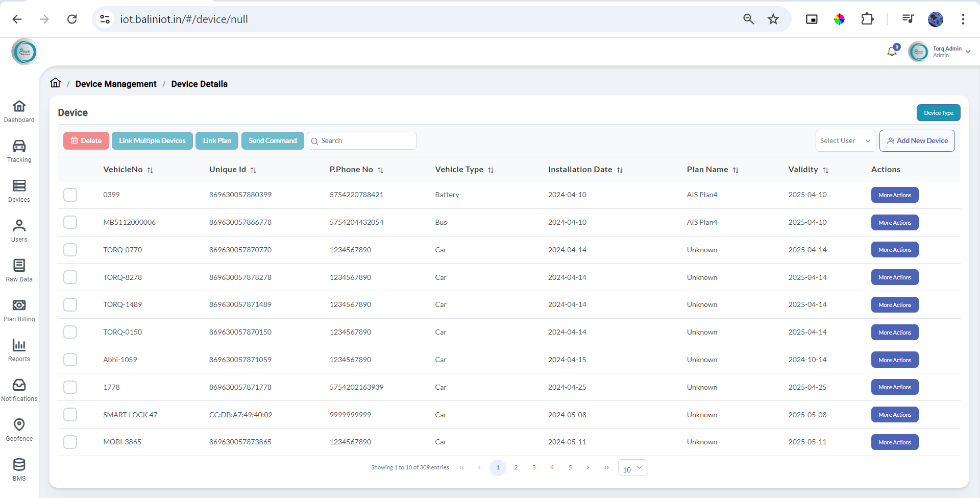Open More Actions for TORQ-0770
980x498 pixels.
[894, 250]
